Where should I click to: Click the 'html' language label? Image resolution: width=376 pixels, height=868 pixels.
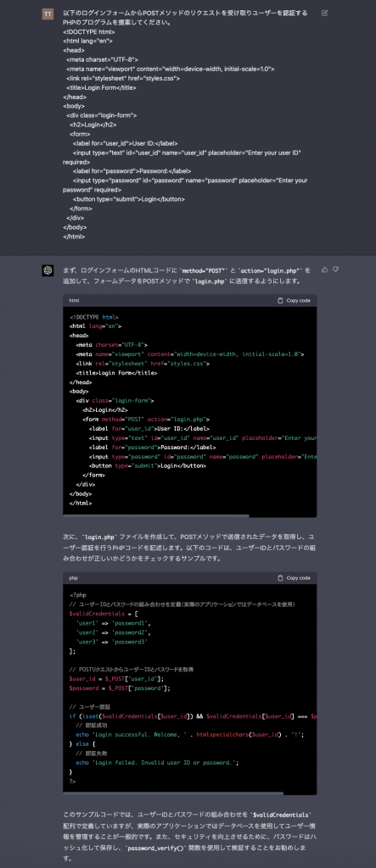pyautogui.click(x=74, y=300)
